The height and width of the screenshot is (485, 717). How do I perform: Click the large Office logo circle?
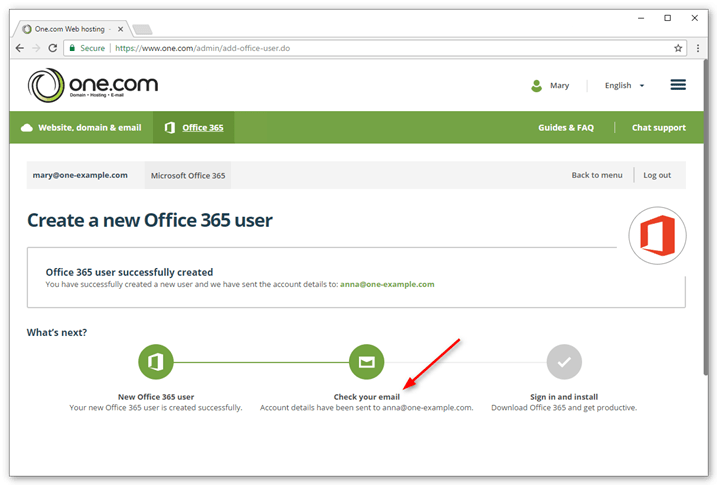click(657, 235)
